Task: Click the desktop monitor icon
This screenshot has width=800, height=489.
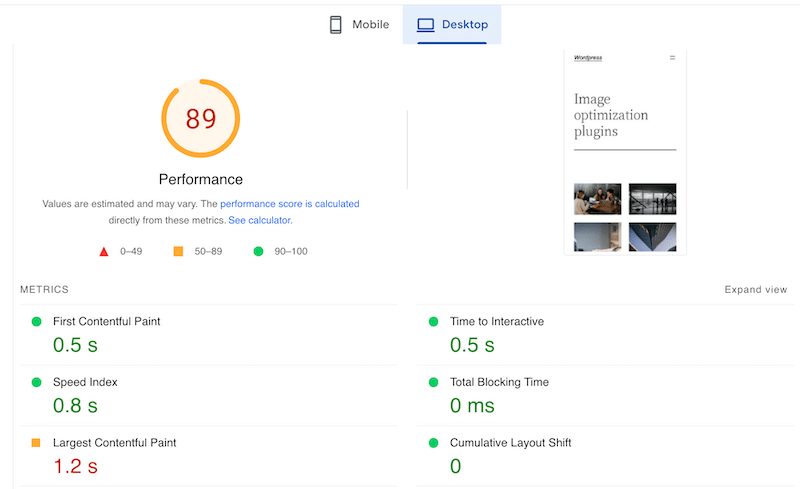Action: pyautogui.click(x=426, y=25)
